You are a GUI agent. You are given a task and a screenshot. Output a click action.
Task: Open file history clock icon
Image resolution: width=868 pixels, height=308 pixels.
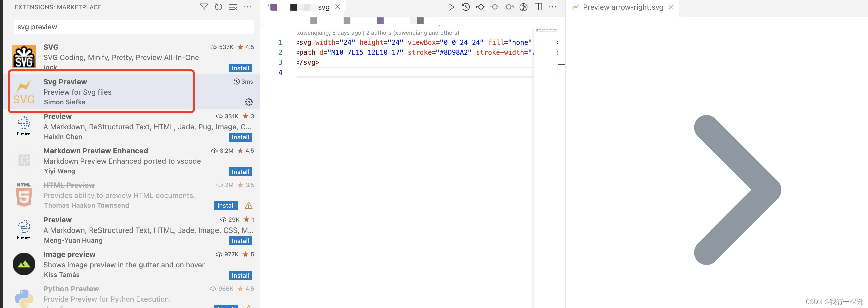pos(466,7)
